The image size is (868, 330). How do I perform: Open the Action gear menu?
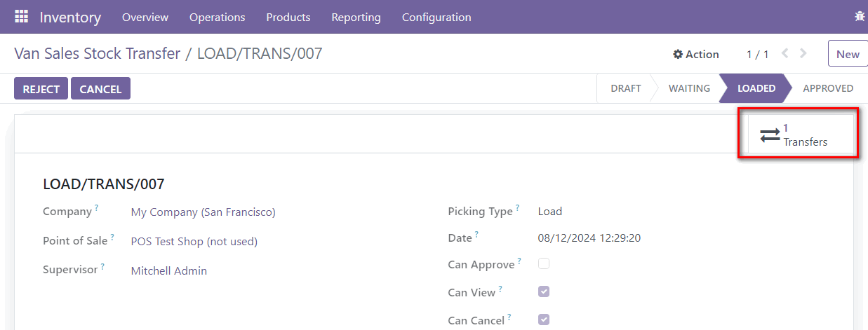click(x=696, y=54)
